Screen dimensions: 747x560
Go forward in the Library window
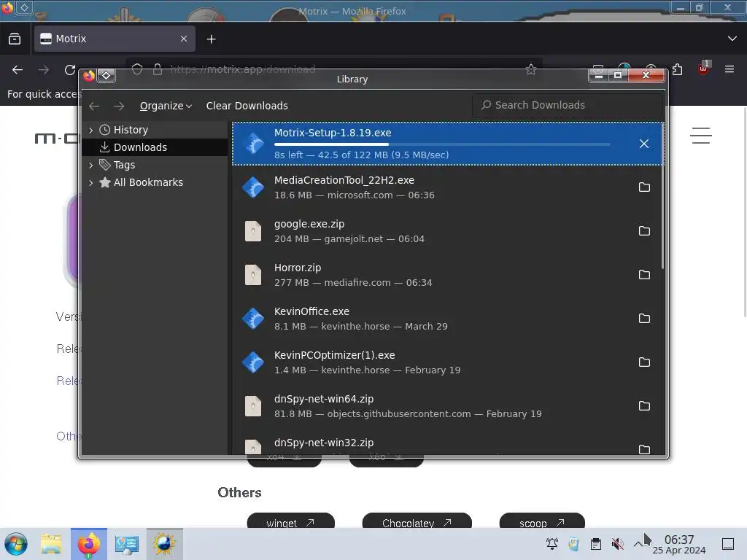coord(119,106)
